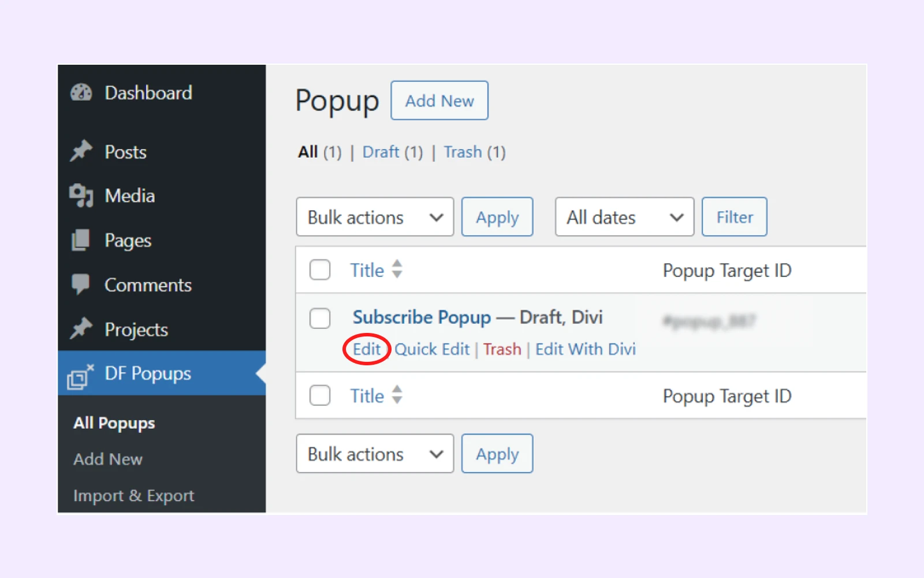Click the DF Popups window icon

click(80, 376)
